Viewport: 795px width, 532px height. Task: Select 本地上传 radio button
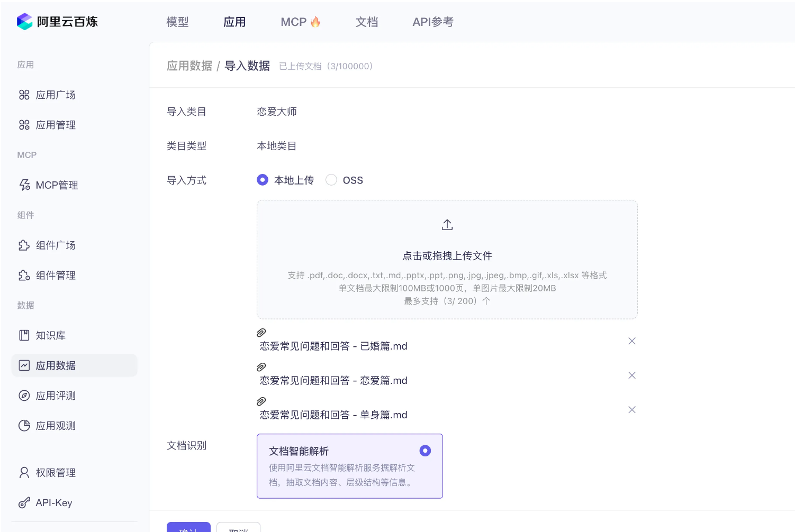(263, 180)
